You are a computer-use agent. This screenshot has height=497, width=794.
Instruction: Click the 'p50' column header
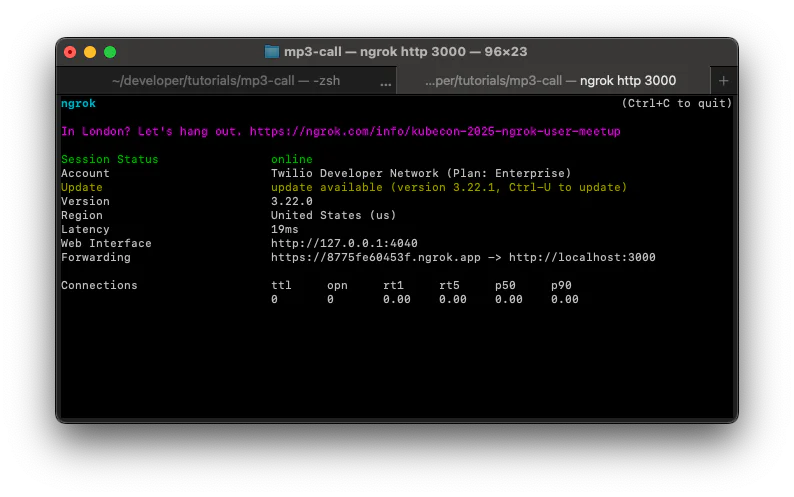pos(505,285)
